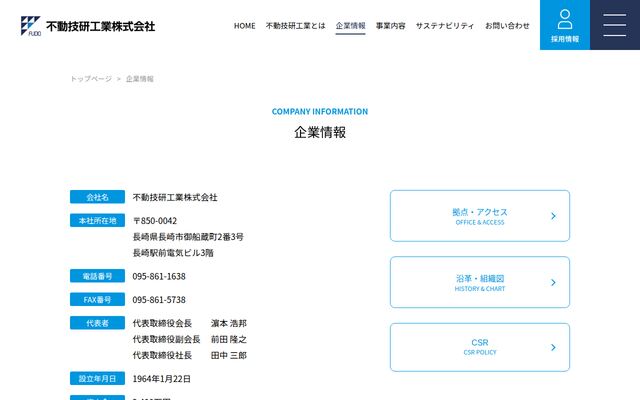Click 企業情報 breadcrumb entry
The image size is (640, 400).
pyautogui.click(x=140, y=79)
